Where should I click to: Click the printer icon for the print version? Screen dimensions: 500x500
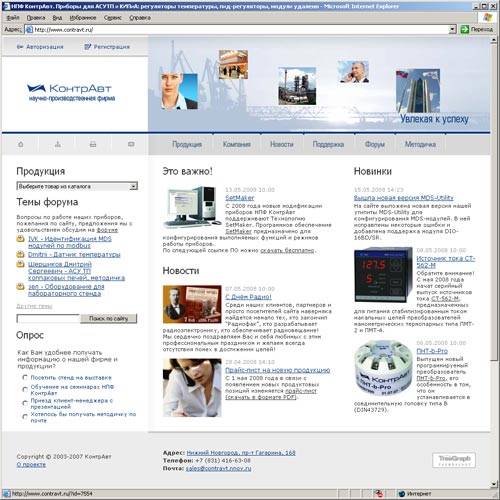93,144
